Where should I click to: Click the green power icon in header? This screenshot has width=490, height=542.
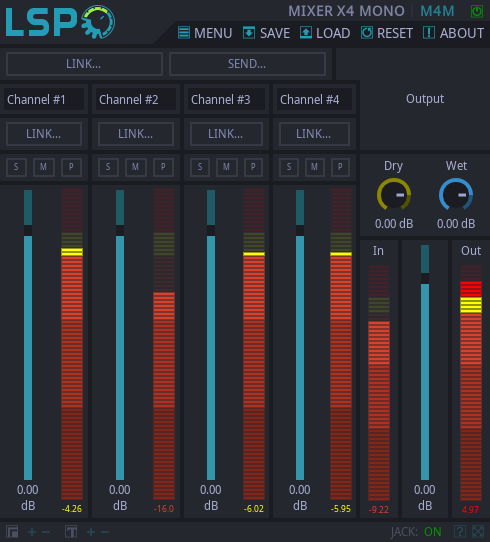point(477,11)
